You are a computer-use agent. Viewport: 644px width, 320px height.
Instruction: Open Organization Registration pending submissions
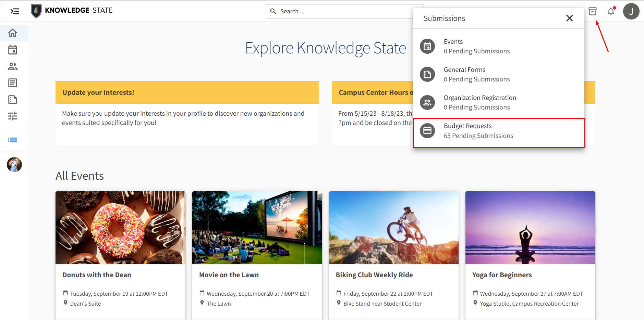point(499,102)
